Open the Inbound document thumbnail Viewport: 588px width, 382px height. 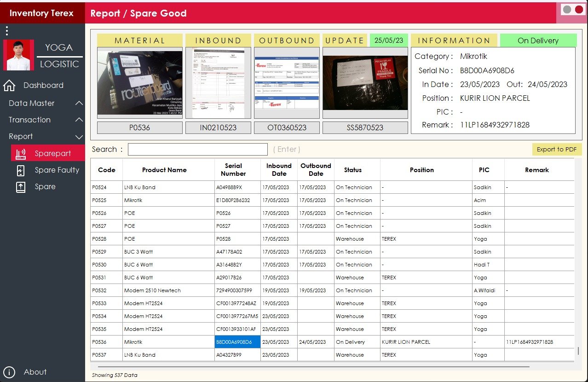point(218,83)
